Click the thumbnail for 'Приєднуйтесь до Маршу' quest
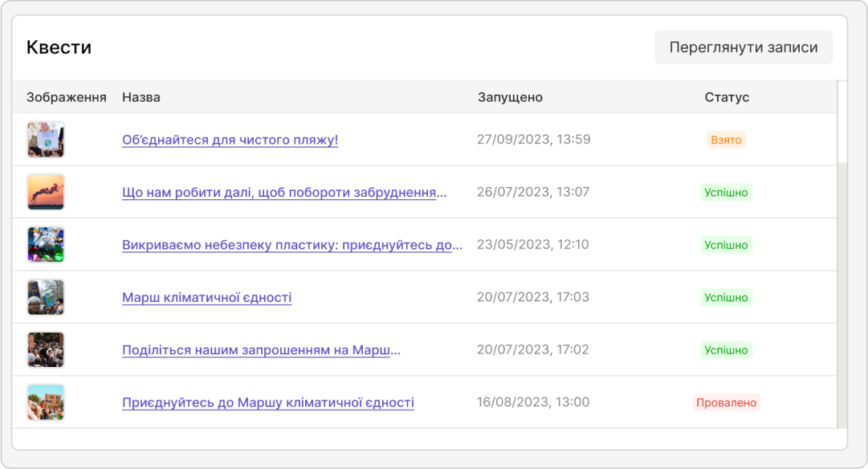The width and height of the screenshot is (868, 469). (45, 402)
